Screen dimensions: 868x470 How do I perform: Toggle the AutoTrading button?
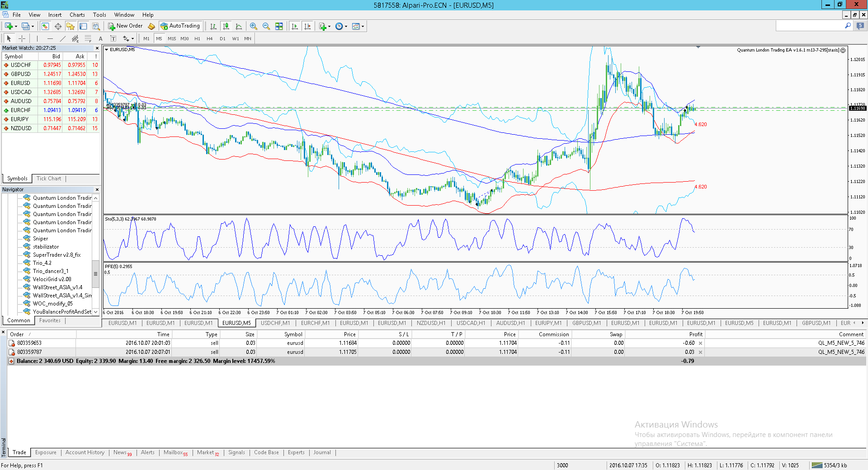pyautogui.click(x=180, y=26)
